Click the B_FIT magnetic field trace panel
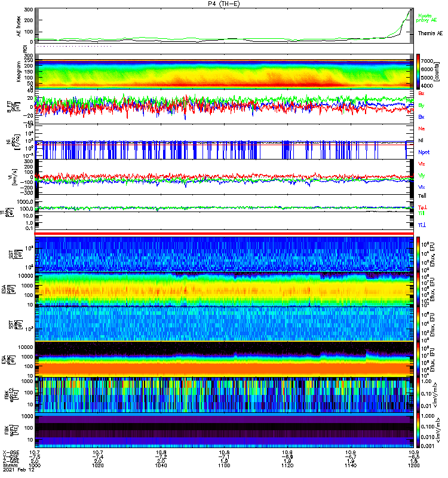 [x=224, y=107]
